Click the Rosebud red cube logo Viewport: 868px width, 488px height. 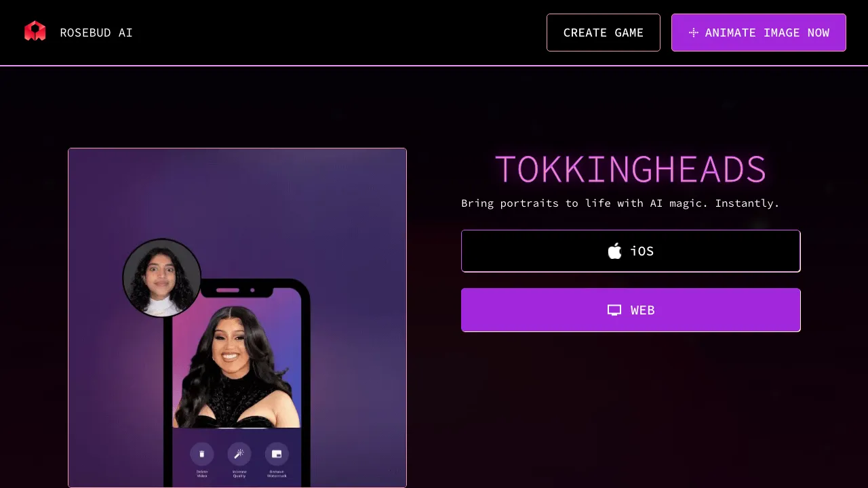click(x=35, y=31)
